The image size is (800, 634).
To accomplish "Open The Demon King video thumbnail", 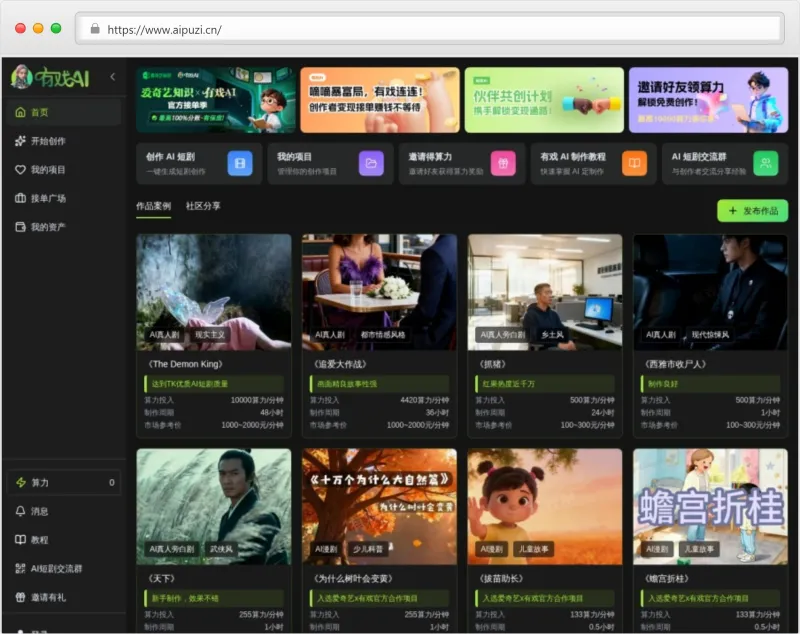I will tap(214, 292).
